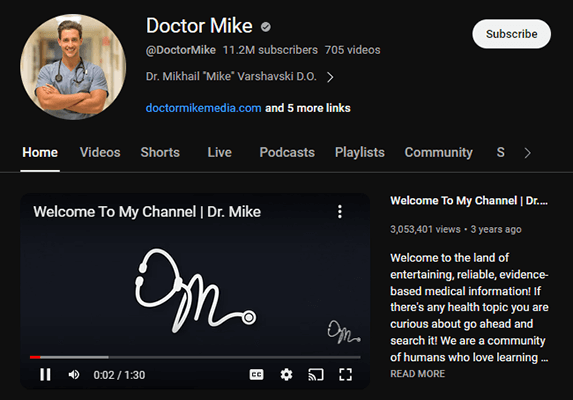This screenshot has width=573, height=400.
Task: Cast video to TV icon
Action: point(316,374)
